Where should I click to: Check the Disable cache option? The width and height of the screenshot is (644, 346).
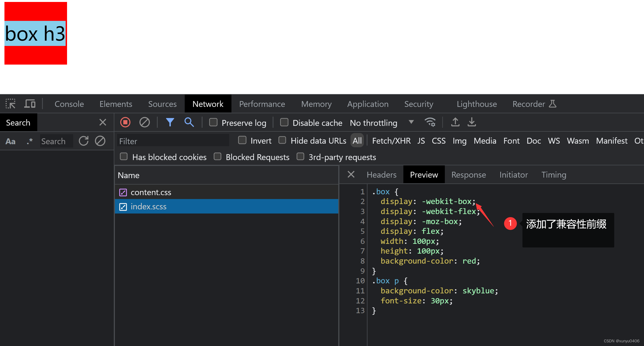[284, 122]
